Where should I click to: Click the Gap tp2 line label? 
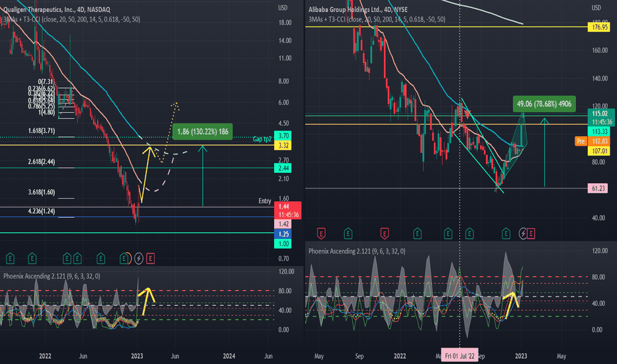click(x=262, y=139)
